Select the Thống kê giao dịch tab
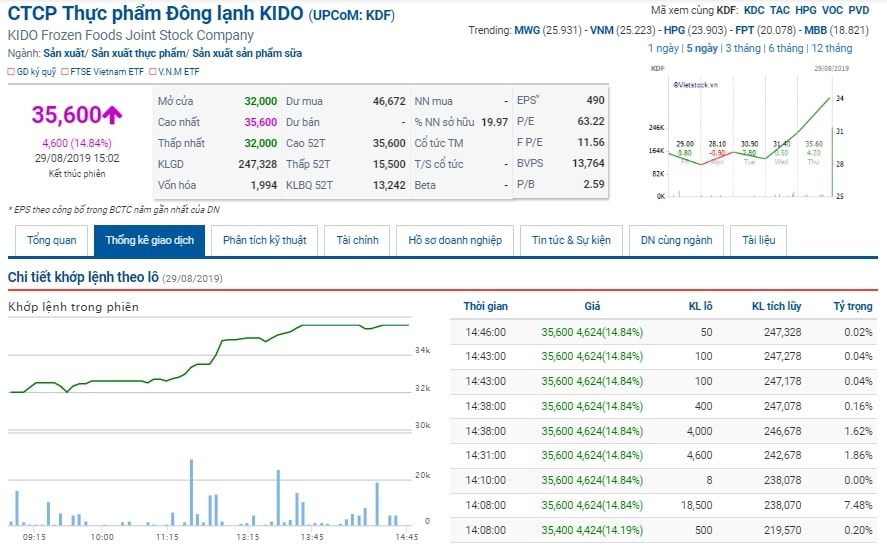This screenshot has width=887, height=546. tap(149, 240)
